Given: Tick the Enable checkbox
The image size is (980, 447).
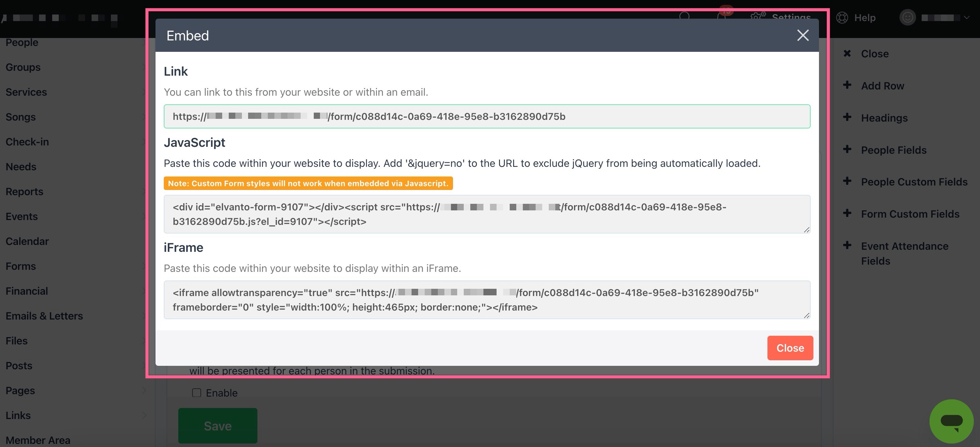Looking at the screenshot, I should 196,393.
